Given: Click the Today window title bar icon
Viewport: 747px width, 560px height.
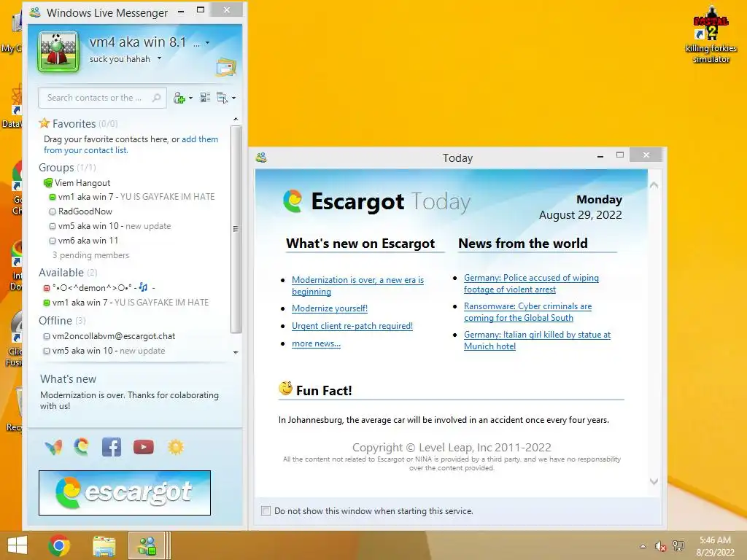Looking at the screenshot, I should click(261, 157).
